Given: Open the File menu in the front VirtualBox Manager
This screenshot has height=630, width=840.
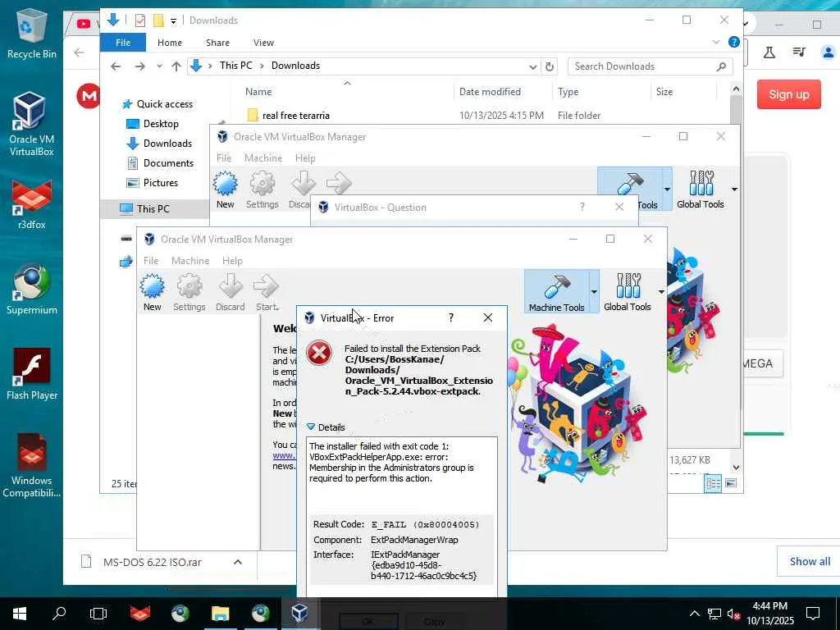Looking at the screenshot, I should pos(151,260).
